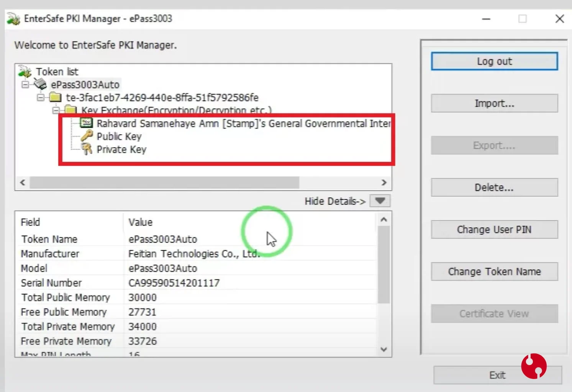Click the Public Key icon
Image resolution: width=572 pixels, height=392 pixels.
click(87, 136)
